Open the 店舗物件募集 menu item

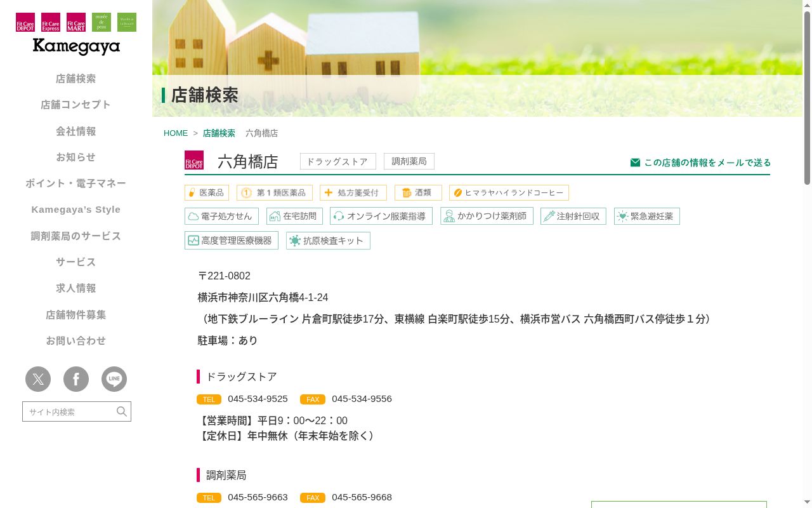pos(76,315)
